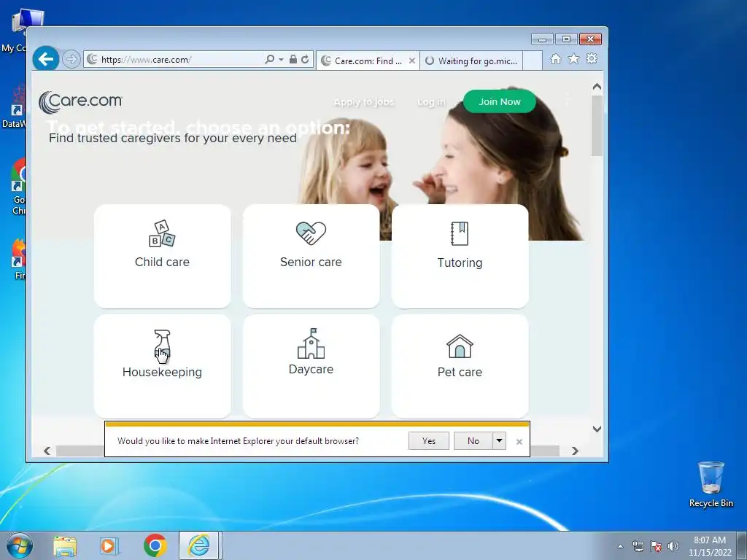Click the horizontal scrollbar left arrow
747x560 pixels.
tap(47, 451)
